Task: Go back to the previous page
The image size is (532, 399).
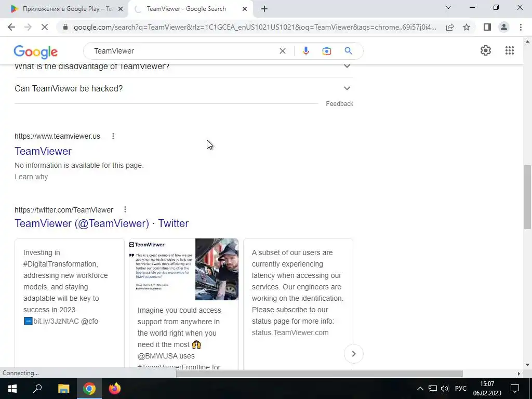Action: tap(11, 27)
